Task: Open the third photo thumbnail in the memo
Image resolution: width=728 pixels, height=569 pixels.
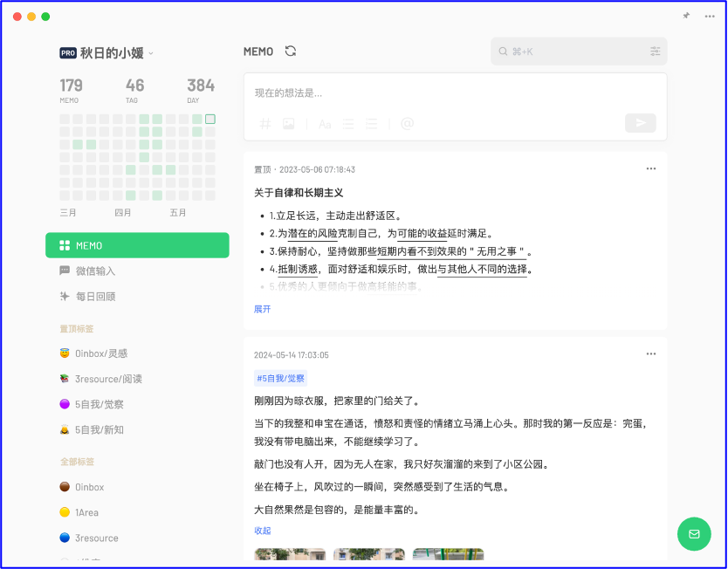Action: tap(448, 554)
